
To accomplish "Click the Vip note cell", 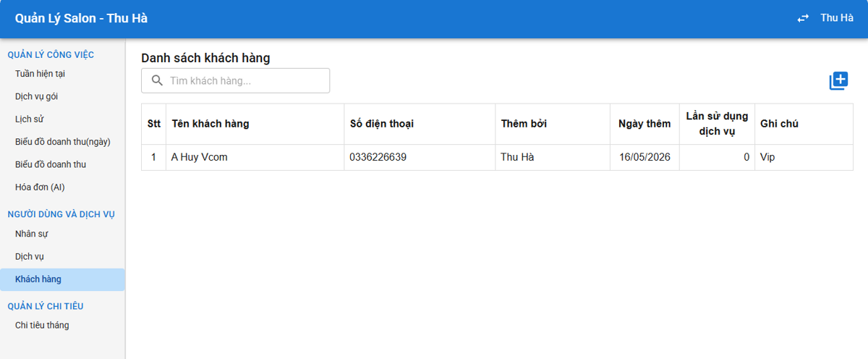I will (804, 157).
